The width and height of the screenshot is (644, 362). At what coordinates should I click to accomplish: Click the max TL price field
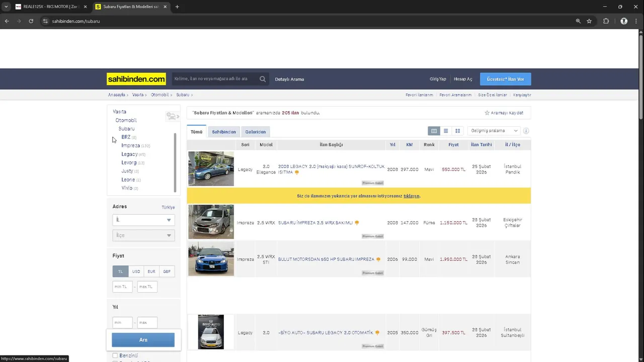tap(147, 287)
